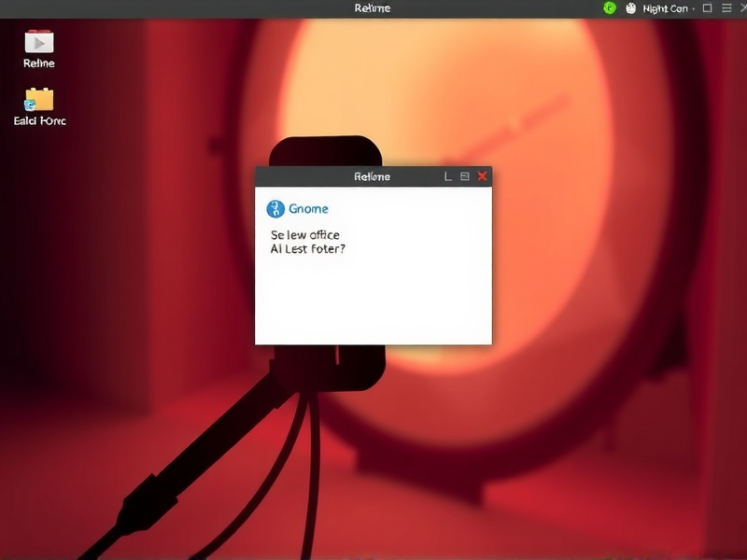The image size is (747, 560).
Task: Open the hamburger menu in top bar
Action: coord(726,8)
